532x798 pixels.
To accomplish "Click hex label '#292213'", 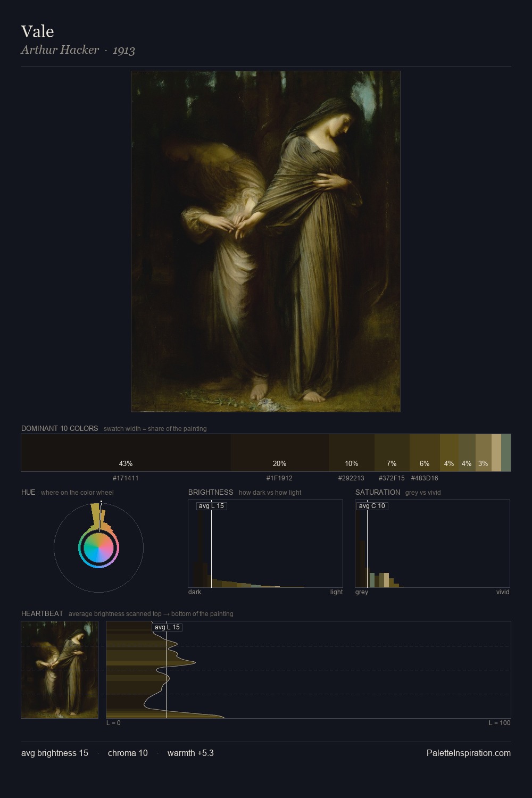I will (x=351, y=478).
